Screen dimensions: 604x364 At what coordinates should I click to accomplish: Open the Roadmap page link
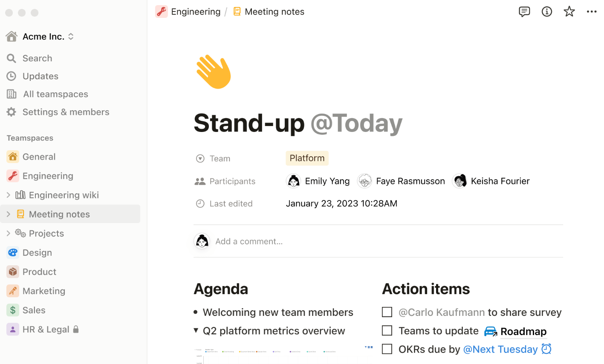523,331
